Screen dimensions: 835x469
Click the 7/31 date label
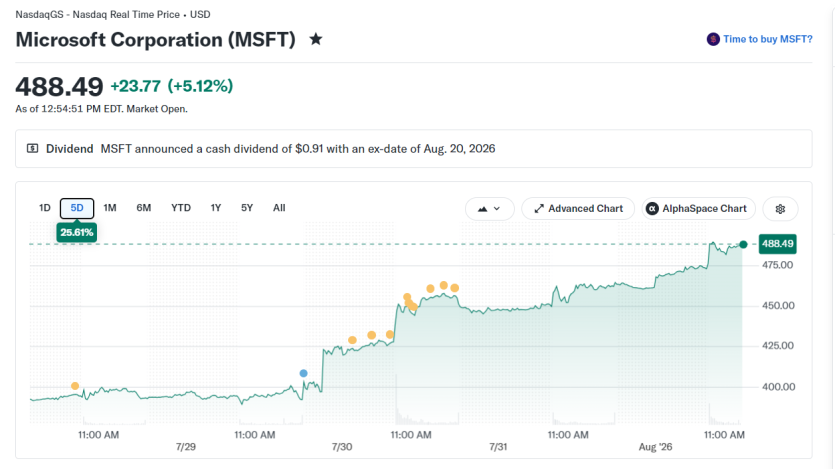498,447
